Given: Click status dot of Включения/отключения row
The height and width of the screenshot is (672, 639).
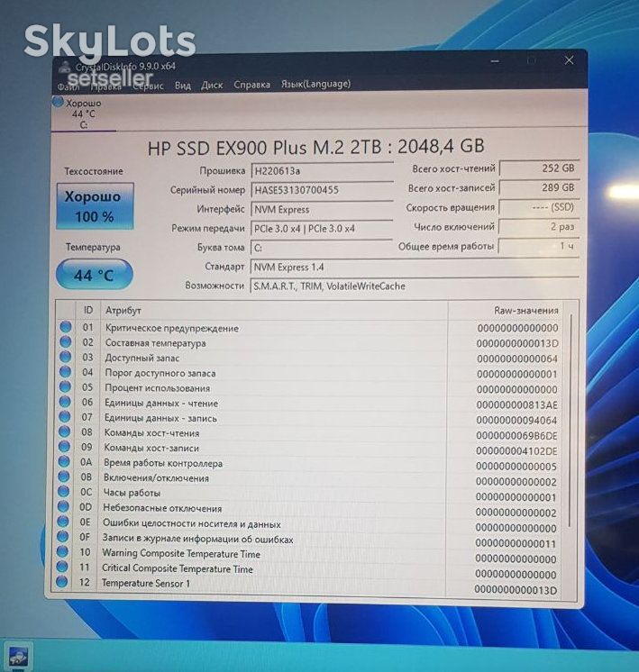Looking at the screenshot, I should pyautogui.click(x=64, y=477).
